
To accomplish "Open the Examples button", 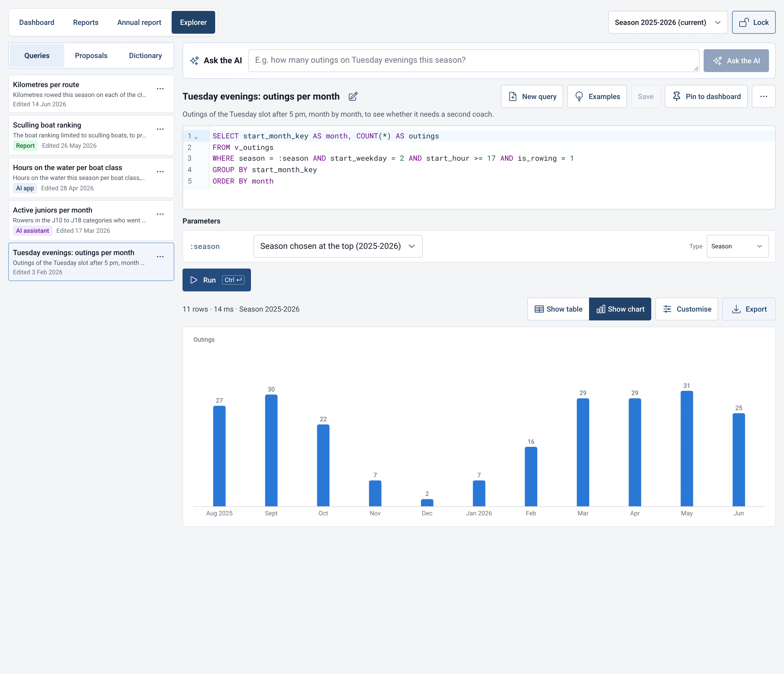I will click(597, 96).
